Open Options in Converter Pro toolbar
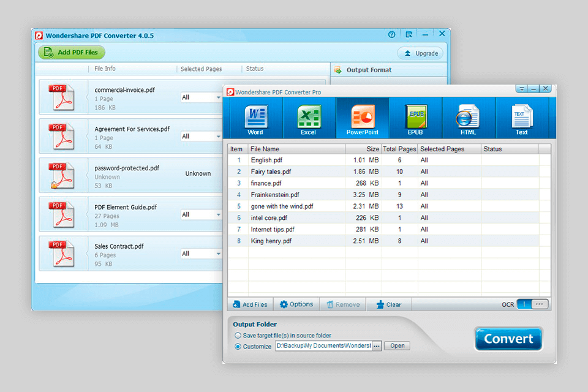Viewport: 588px width, 392px height. coord(296,304)
